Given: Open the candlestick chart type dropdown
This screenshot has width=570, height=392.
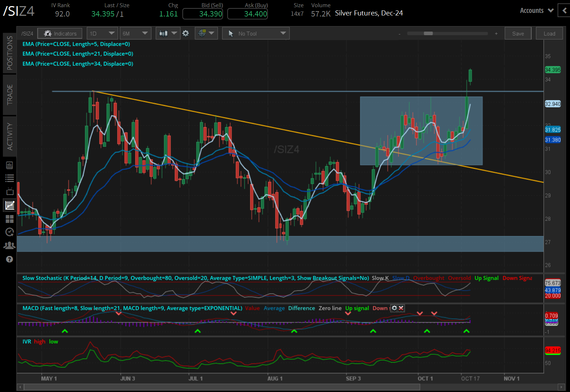Looking at the screenshot, I should click(168, 33).
